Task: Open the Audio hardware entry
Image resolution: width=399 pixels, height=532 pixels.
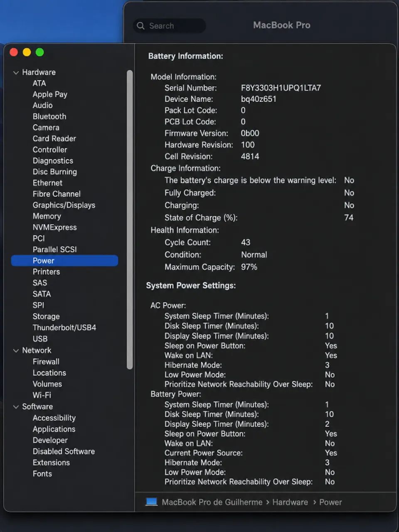Action: 42,105
